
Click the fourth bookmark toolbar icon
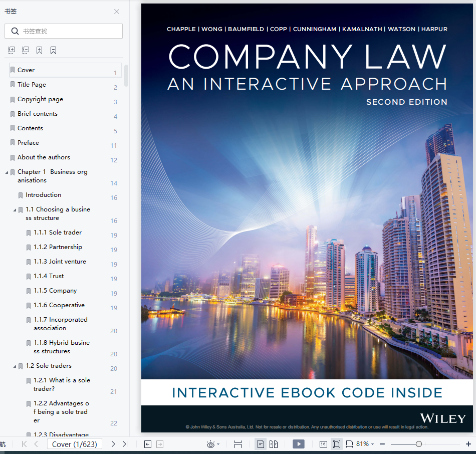tap(54, 50)
